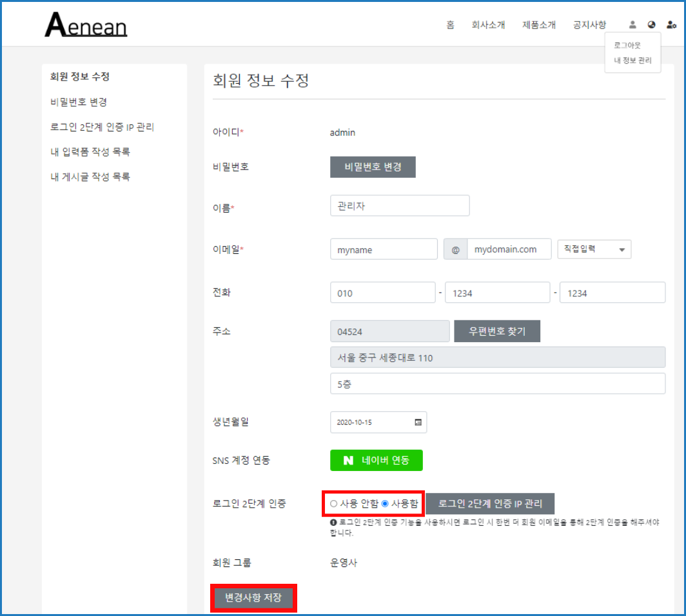Choose '로그아웃' from the user menu
Screen dimensions: 686x616
pyautogui.click(x=627, y=46)
